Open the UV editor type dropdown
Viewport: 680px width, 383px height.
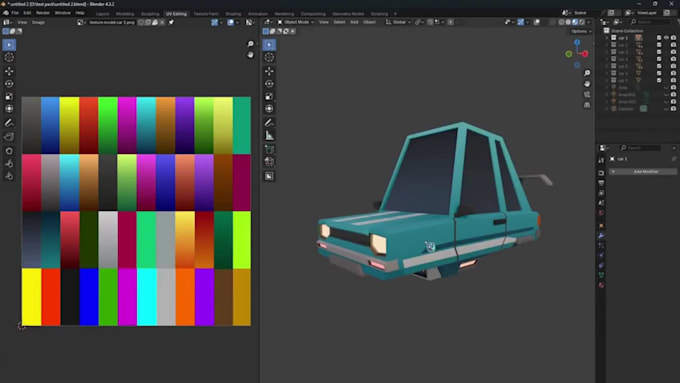7,22
